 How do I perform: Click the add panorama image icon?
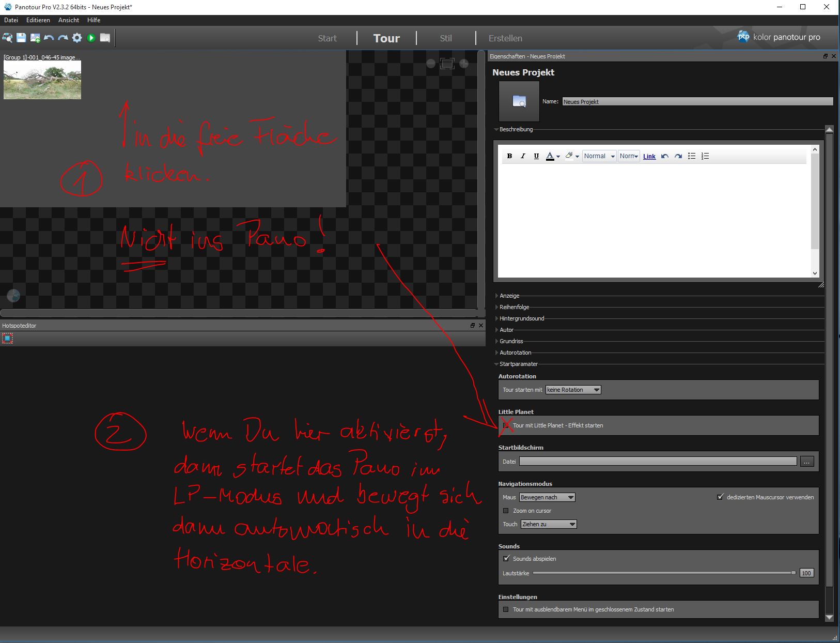(35, 38)
